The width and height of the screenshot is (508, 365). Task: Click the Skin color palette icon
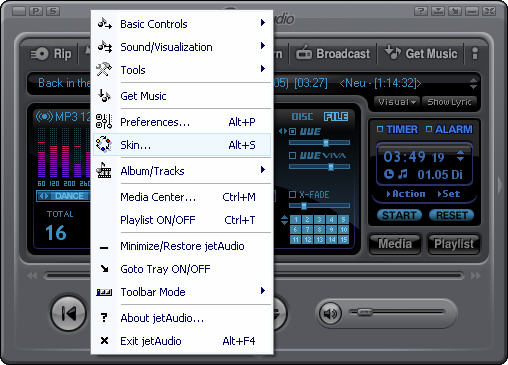103,144
